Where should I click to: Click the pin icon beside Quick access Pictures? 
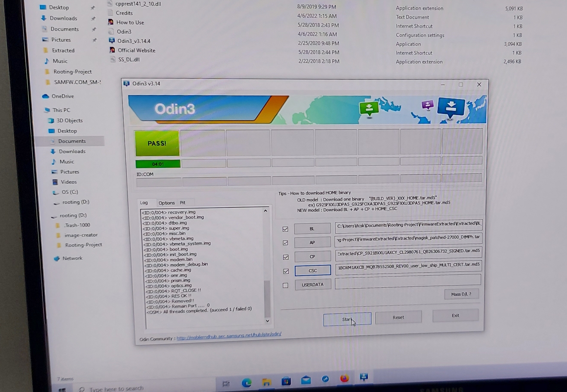pos(94,40)
